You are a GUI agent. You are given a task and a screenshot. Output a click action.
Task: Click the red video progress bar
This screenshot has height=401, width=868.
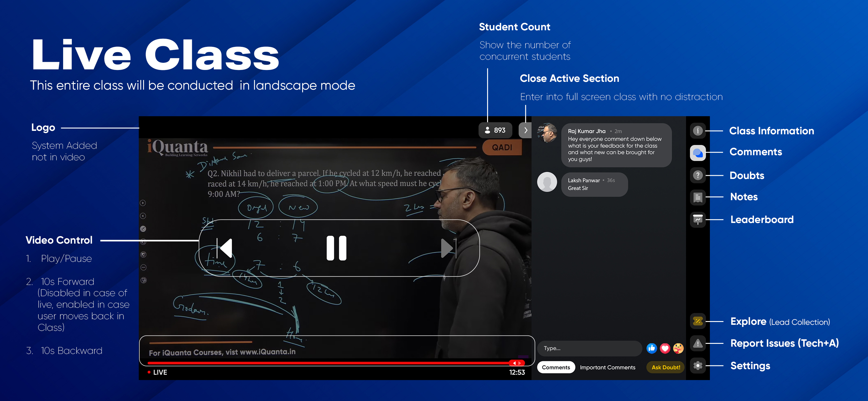336,363
